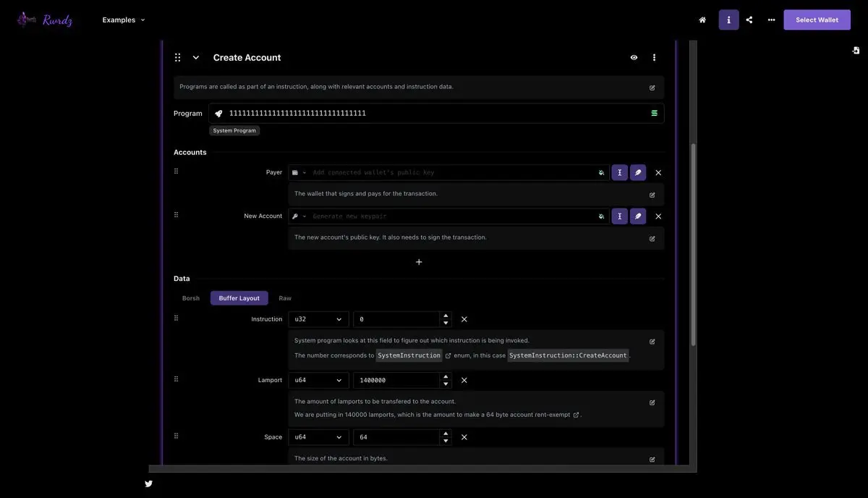Toggle New Account signer feather button
The height and width of the screenshot is (498, 868).
coord(638,216)
